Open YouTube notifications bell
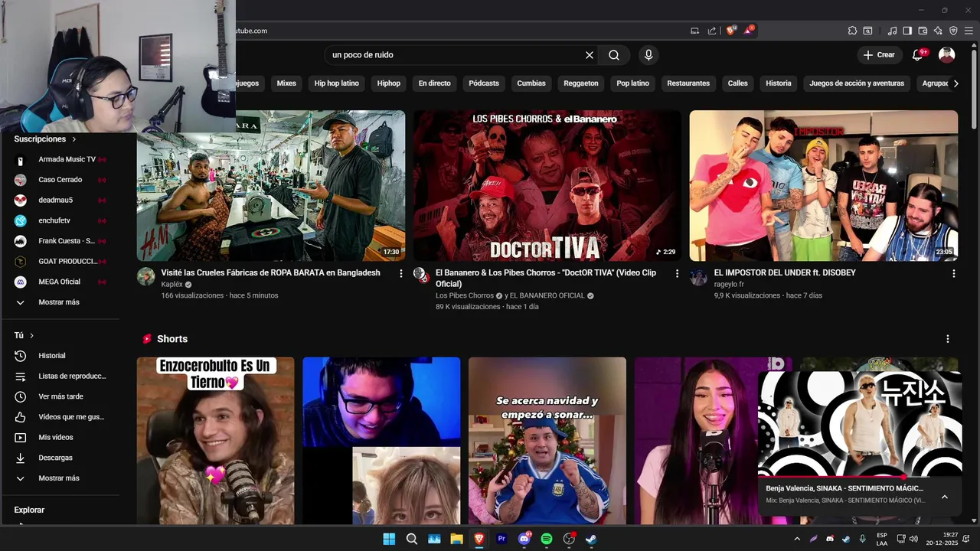The image size is (980, 551). click(x=917, y=55)
